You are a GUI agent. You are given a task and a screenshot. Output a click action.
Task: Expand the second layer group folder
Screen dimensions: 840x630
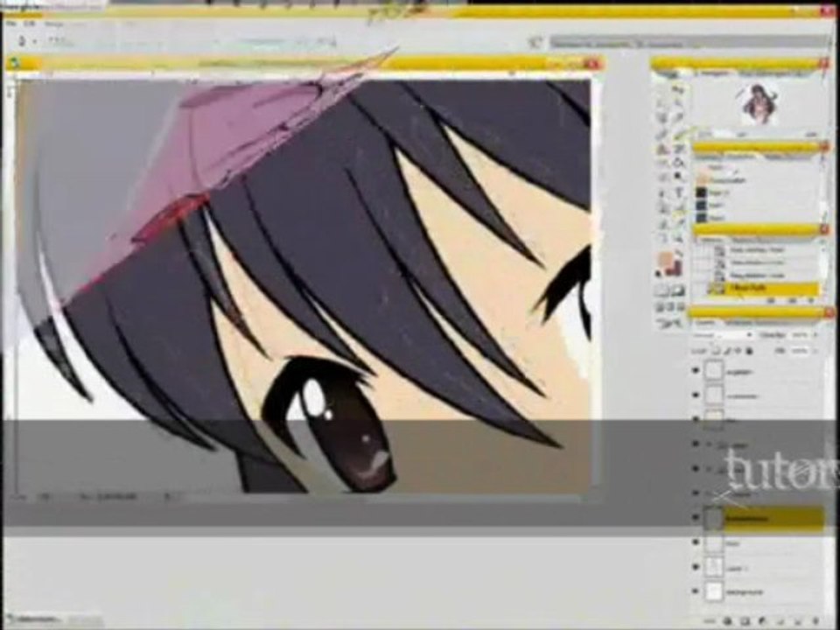pos(710,469)
